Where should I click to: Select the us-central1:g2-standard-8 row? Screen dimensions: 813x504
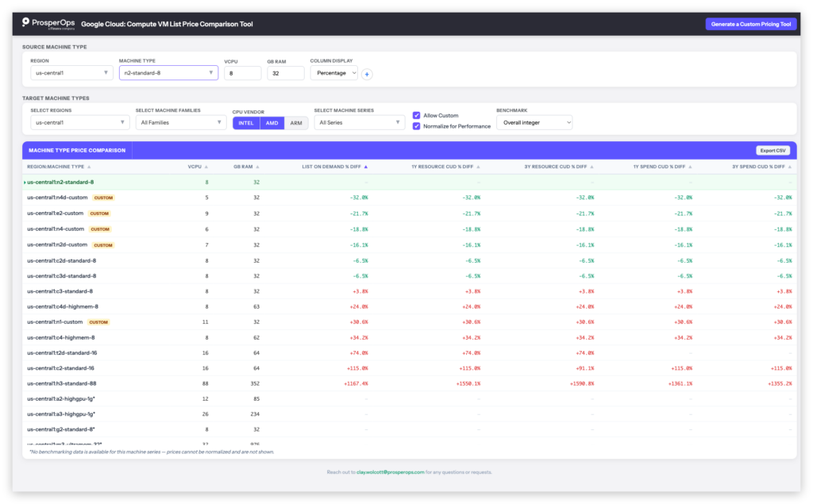pos(409,429)
